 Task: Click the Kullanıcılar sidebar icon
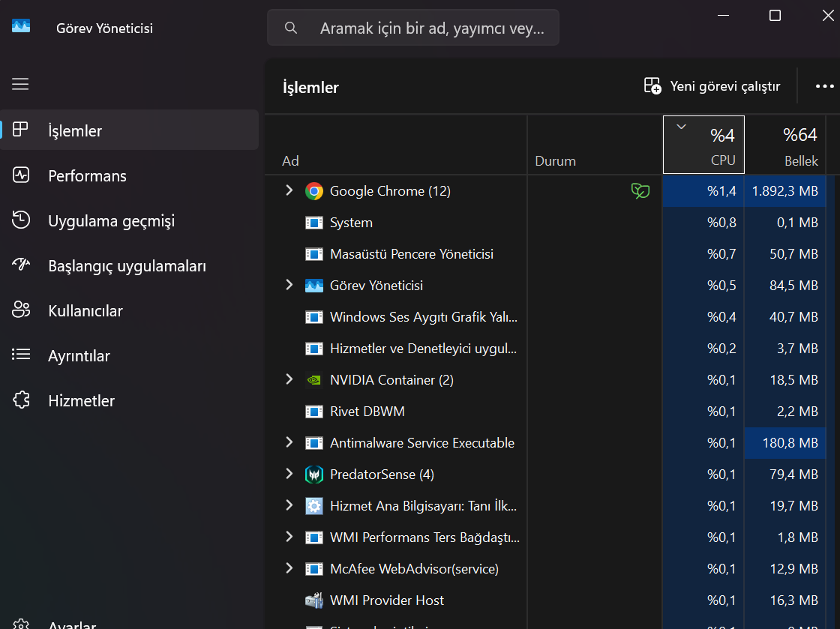21,310
